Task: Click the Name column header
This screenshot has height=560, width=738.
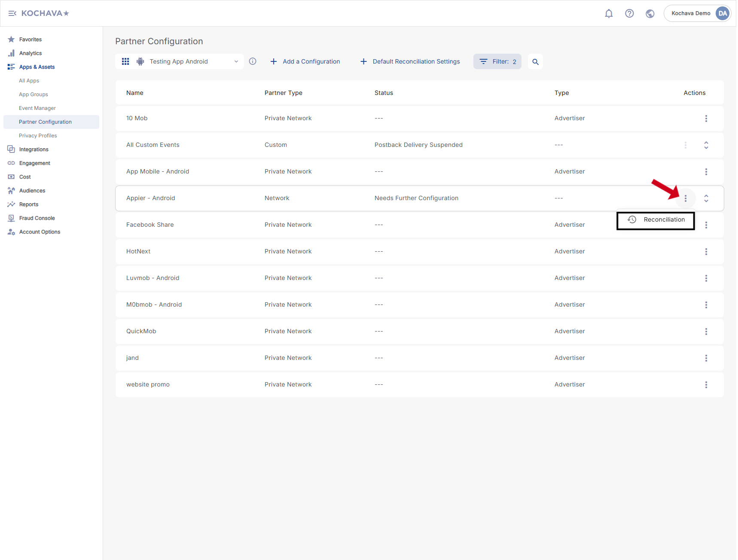Action: [135, 93]
